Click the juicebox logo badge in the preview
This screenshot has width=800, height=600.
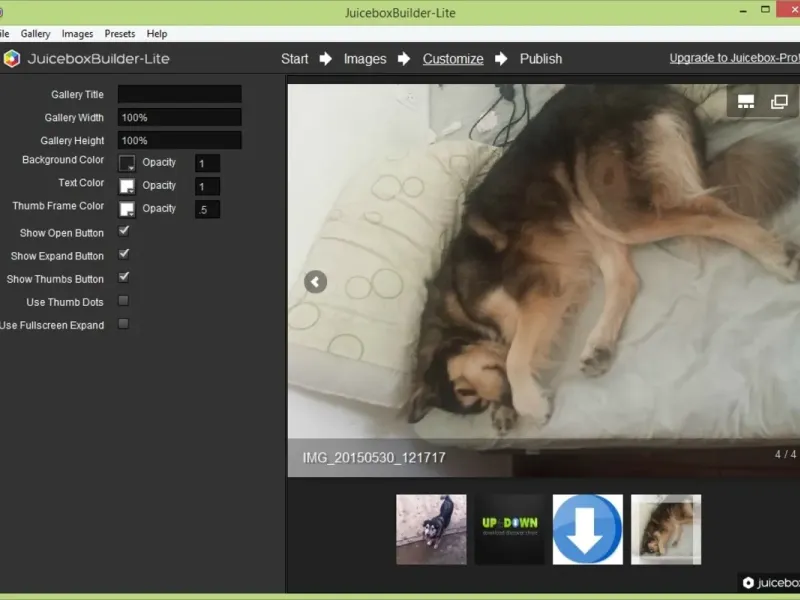click(x=770, y=582)
